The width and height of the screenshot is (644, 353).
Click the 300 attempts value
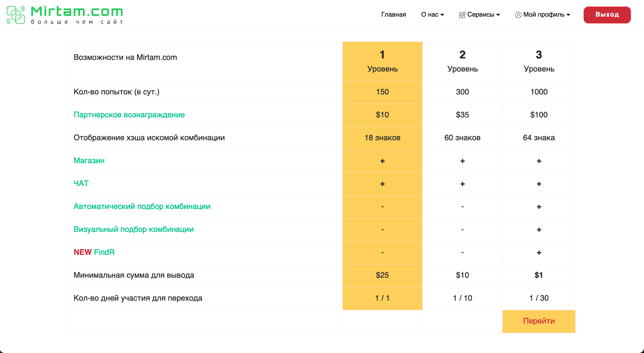pos(462,92)
